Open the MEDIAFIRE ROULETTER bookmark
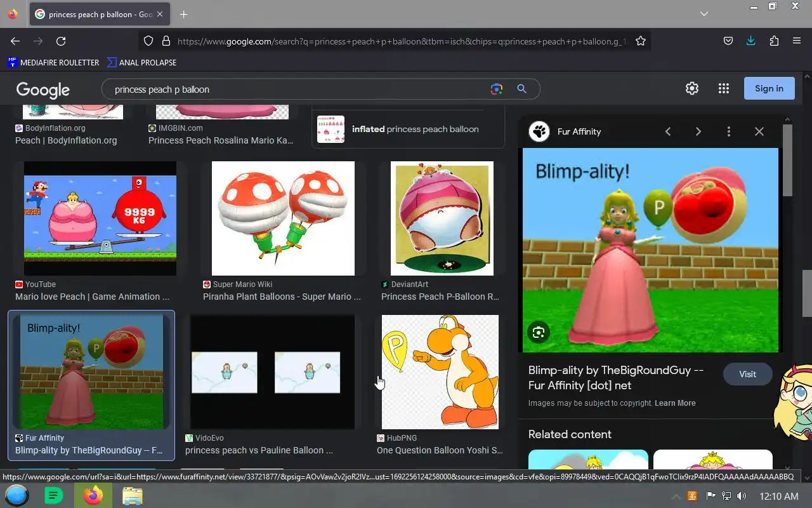 (53, 62)
